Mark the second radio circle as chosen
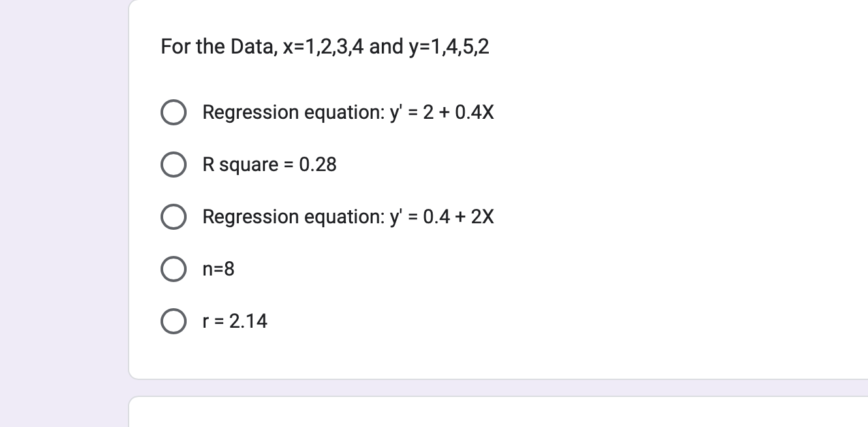Image resolution: width=868 pixels, height=427 pixels. [x=174, y=165]
